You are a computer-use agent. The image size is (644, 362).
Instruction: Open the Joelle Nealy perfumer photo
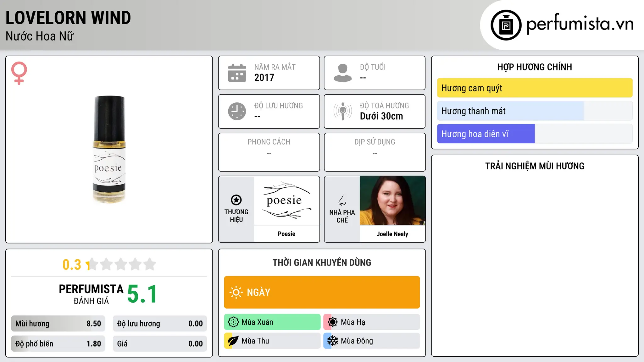[x=392, y=200]
